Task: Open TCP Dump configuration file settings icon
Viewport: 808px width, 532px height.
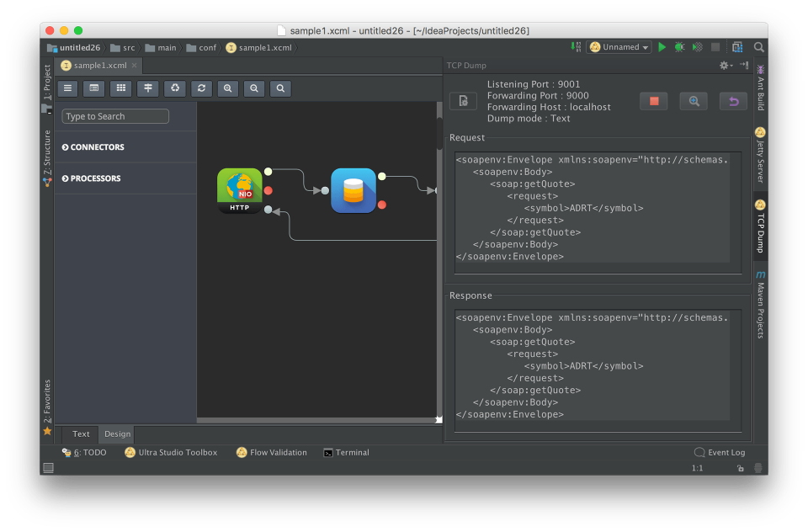Action: point(463,101)
